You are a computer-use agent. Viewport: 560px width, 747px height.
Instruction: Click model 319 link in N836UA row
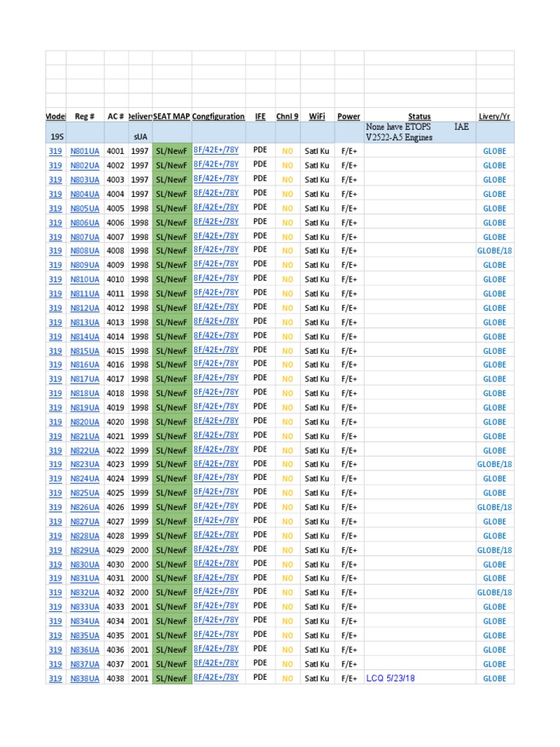[55, 650]
